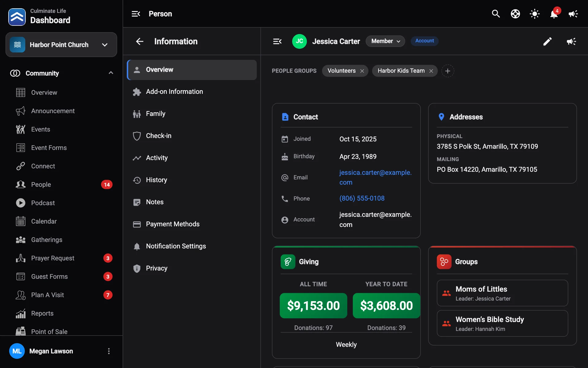Open Megan Lawson's three-dot menu
Viewport: 588px width, 368px height.
coord(109,351)
